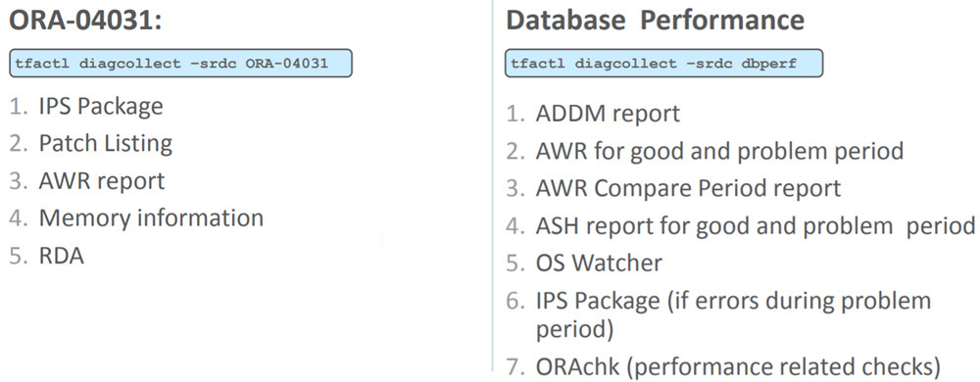Viewport: 980px width, 382px height.
Task: Select IPS Package (if errors during problem period)
Action: point(734,315)
